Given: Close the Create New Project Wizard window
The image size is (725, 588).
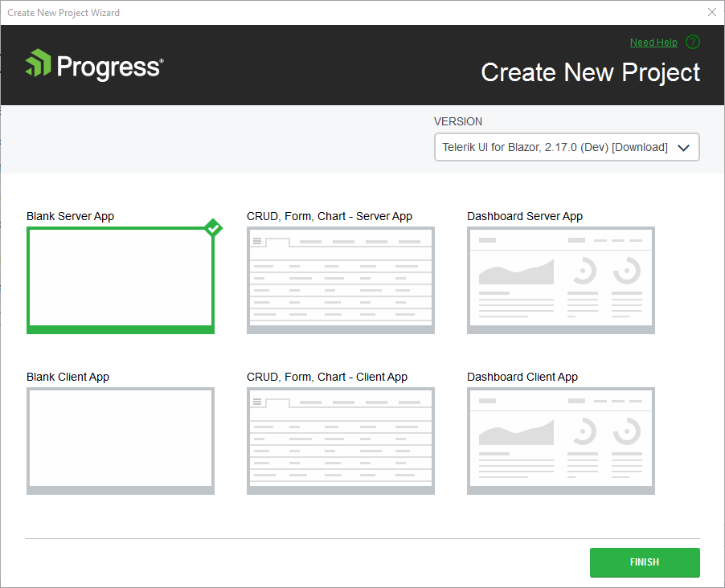Looking at the screenshot, I should coord(712,13).
